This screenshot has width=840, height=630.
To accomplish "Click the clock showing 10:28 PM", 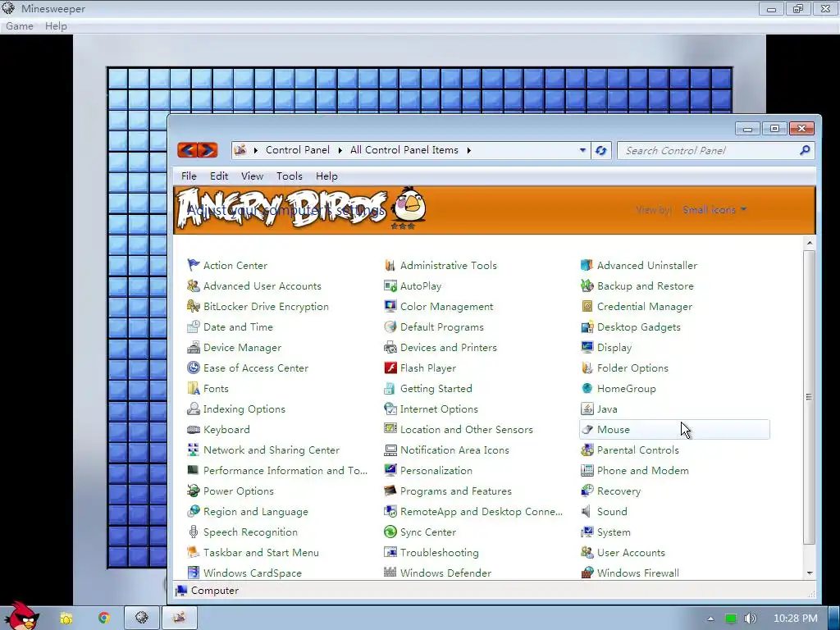I will (796, 619).
